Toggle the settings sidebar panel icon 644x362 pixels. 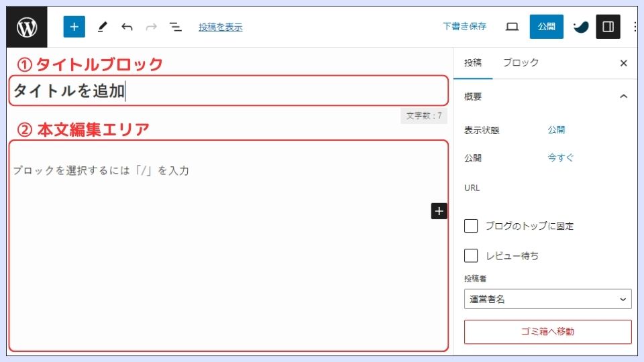[608, 27]
